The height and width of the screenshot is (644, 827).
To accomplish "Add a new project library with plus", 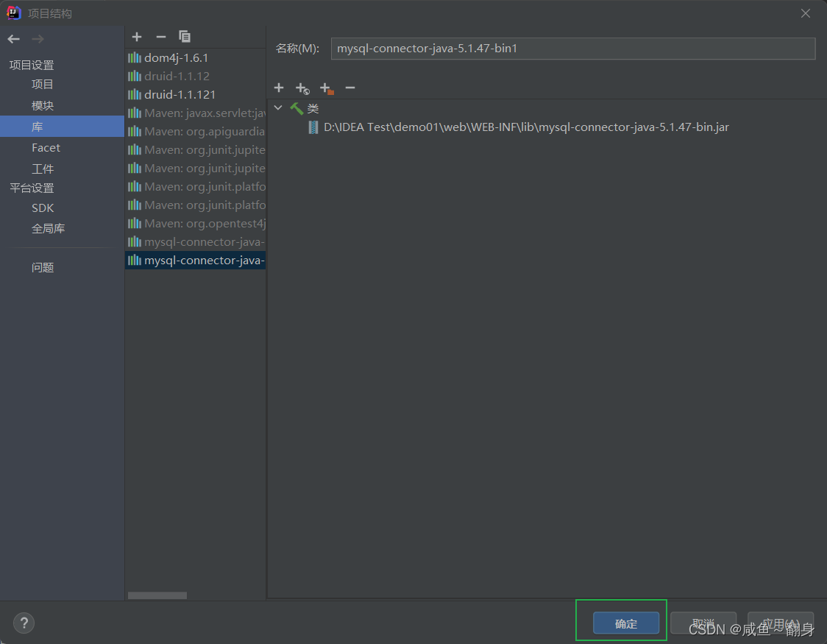I will click(x=137, y=36).
